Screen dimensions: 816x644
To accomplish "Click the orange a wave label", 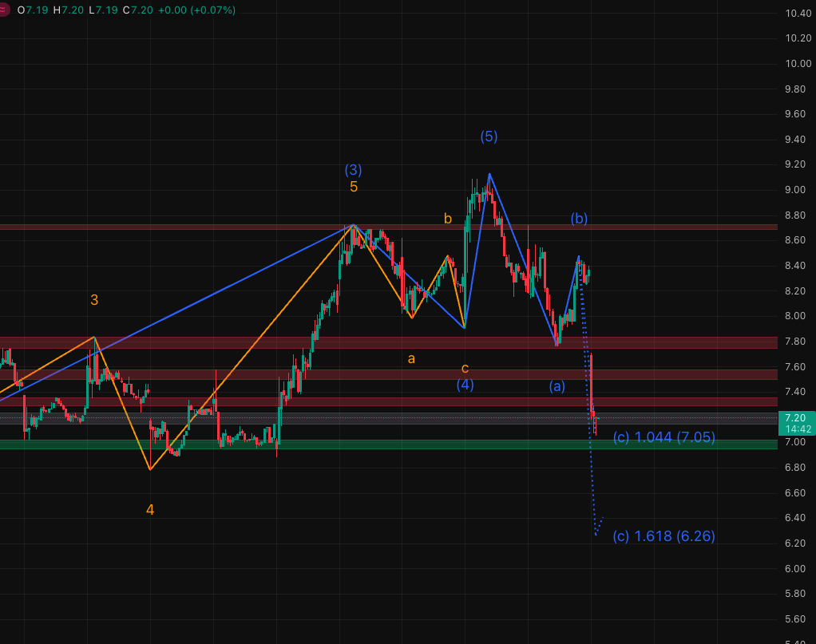I will [x=411, y=359].
